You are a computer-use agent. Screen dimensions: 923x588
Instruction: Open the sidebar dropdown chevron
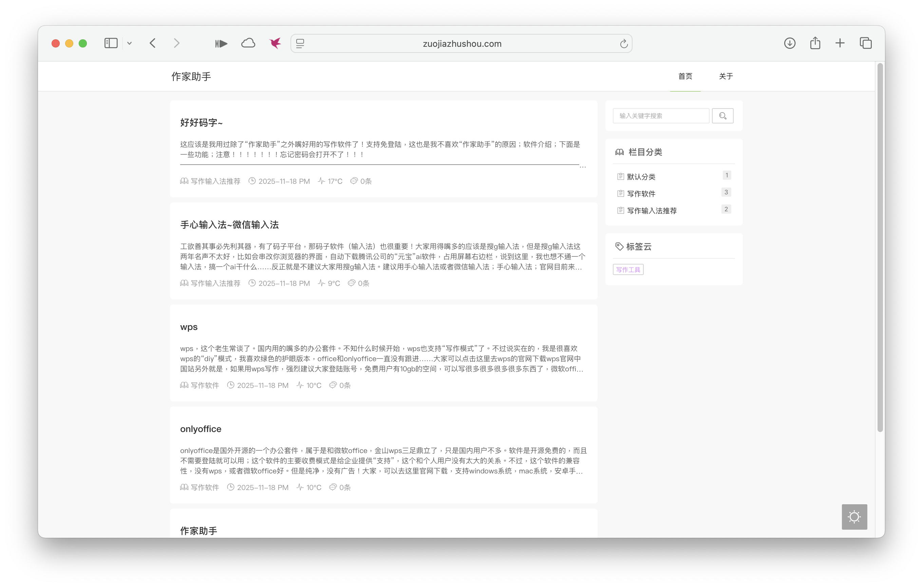click(130, 43)
